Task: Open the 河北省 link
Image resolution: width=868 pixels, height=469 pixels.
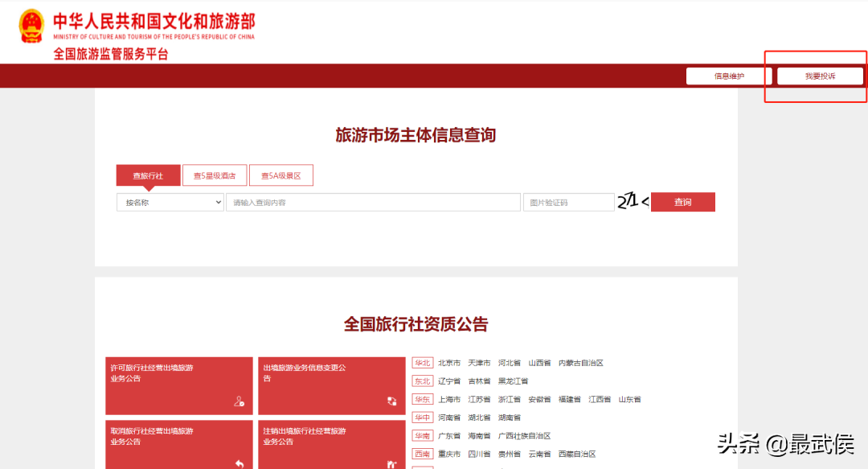Action: pos(509,363)
